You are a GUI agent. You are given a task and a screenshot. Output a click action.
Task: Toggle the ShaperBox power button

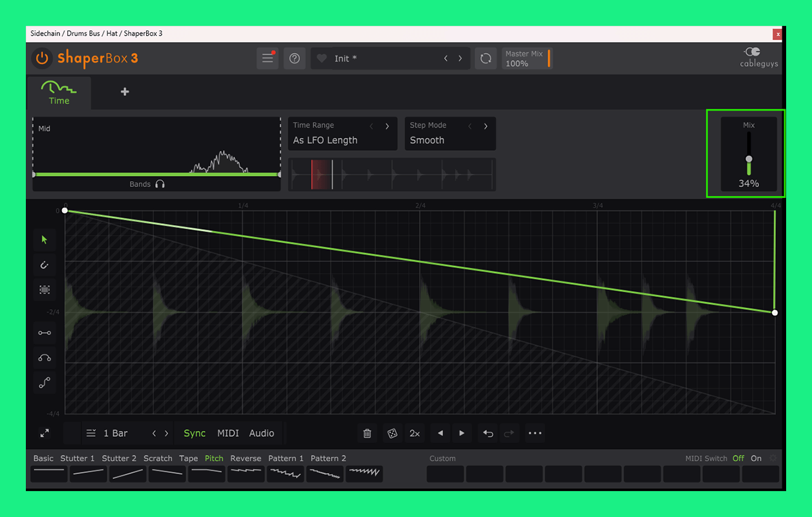point(42,58)
